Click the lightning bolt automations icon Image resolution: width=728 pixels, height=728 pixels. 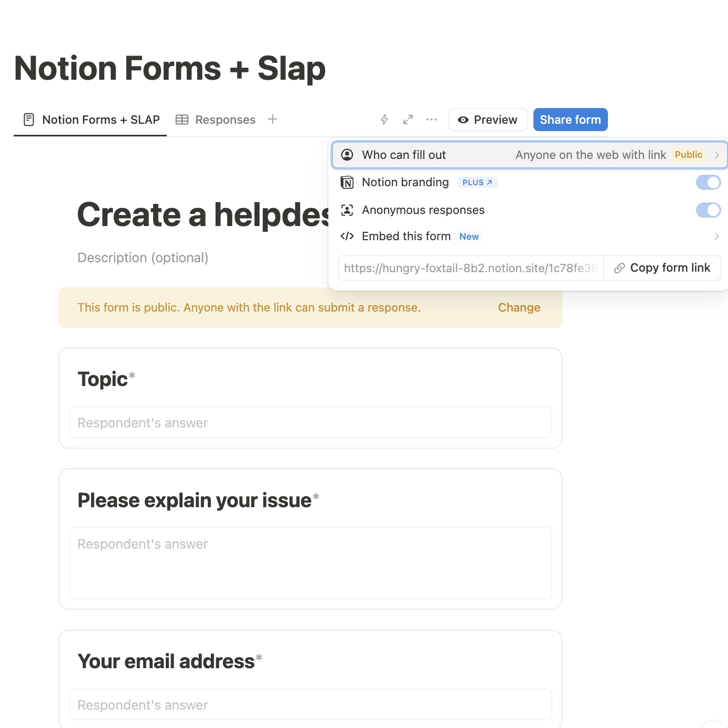[384, 120]
